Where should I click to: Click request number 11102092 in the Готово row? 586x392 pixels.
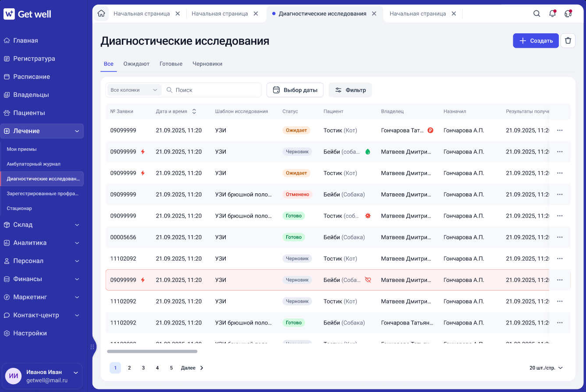123,323
